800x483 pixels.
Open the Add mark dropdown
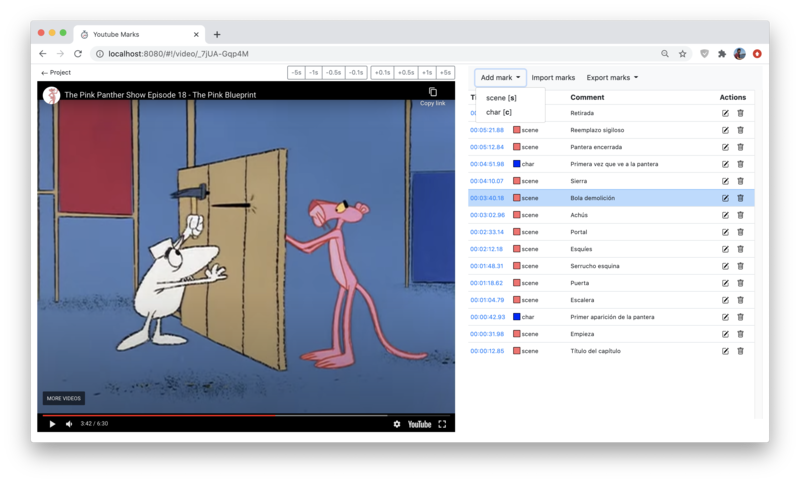(500, 78)
